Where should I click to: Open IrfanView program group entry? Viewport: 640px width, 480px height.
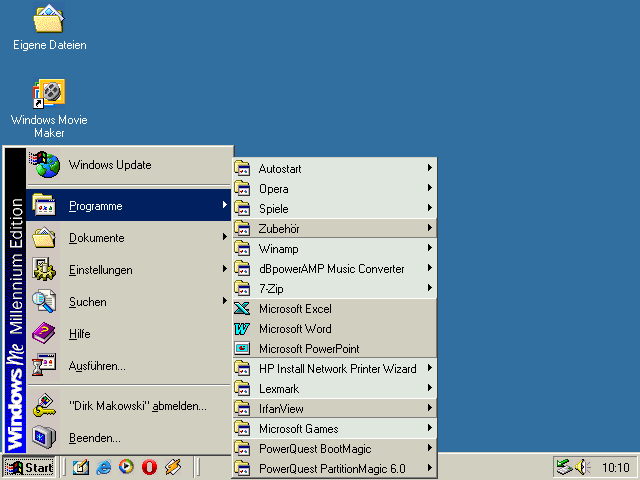[335, 409]
